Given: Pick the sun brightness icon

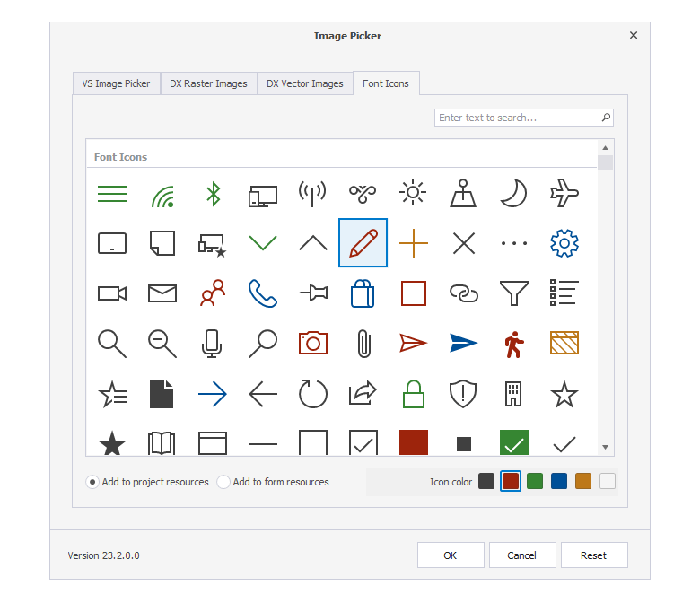Looking at the screenshot, I should [413, 192].
